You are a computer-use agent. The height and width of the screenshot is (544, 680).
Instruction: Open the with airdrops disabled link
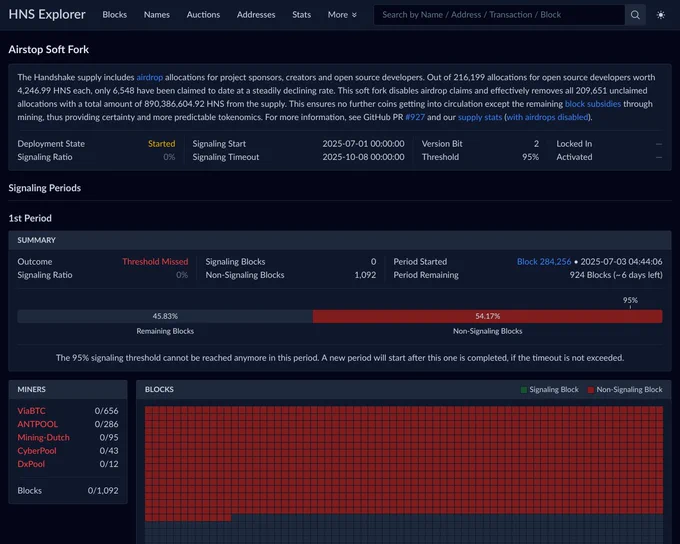(547, 117)
